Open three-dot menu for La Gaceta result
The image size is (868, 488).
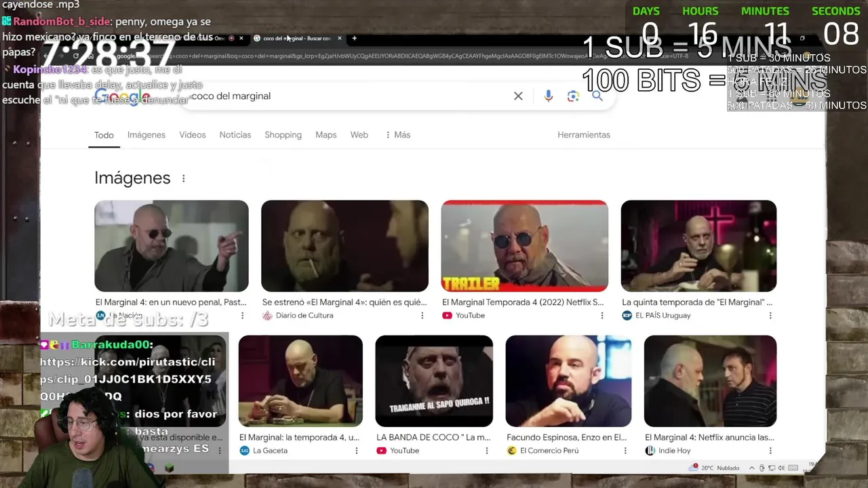pos(356,451)
